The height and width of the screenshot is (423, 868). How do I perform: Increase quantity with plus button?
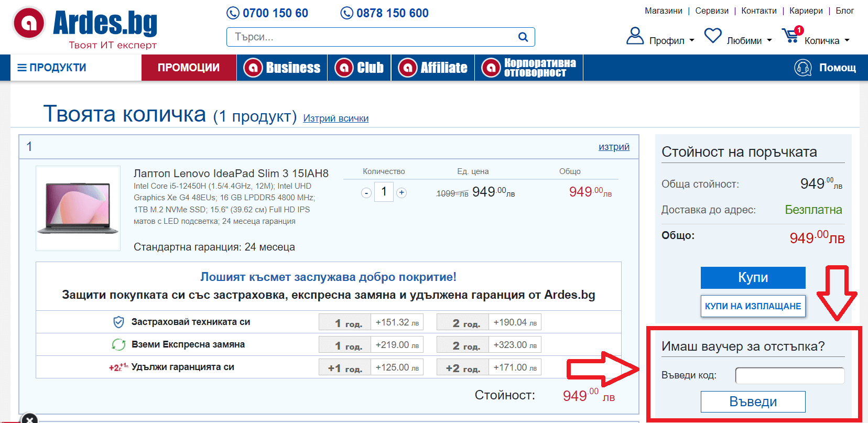(x=402, y=193)
